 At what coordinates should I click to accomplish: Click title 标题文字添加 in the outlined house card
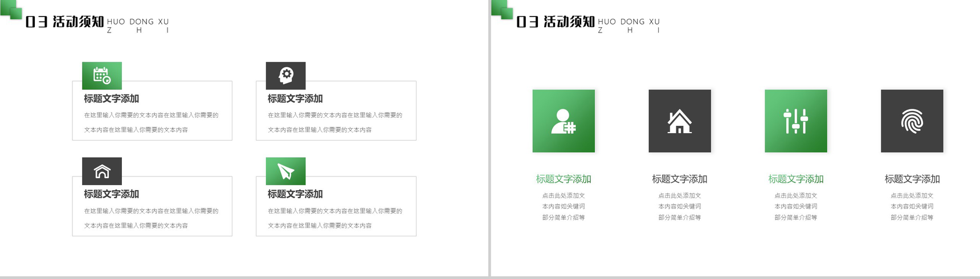pyautogui.click(x=112, y=194)
